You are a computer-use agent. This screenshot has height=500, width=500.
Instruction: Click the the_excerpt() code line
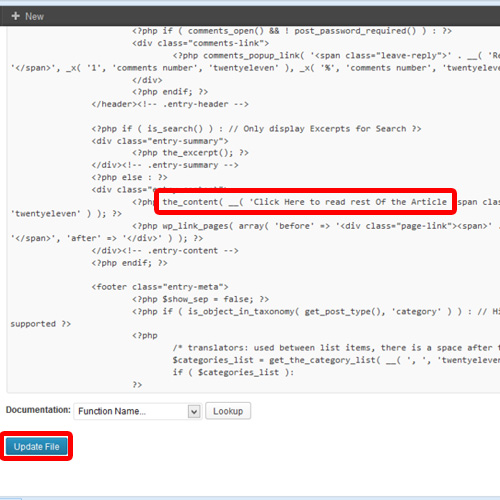[190, 153]
